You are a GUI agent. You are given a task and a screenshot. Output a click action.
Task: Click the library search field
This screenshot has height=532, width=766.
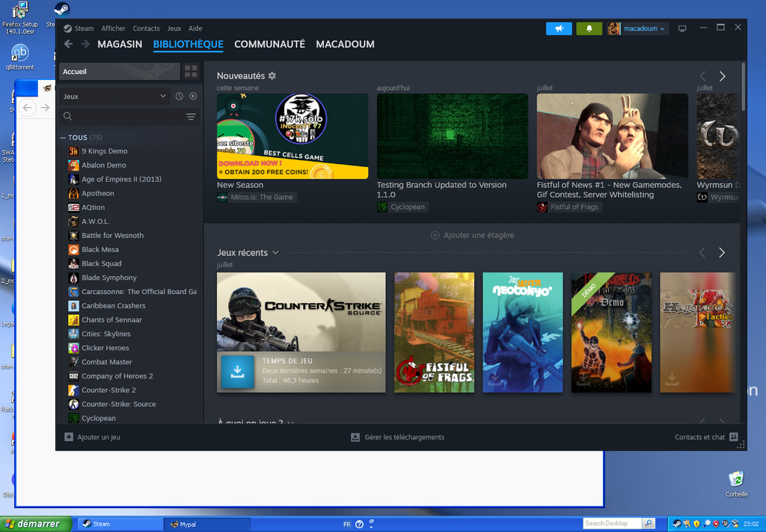click(x=129, y=116)
